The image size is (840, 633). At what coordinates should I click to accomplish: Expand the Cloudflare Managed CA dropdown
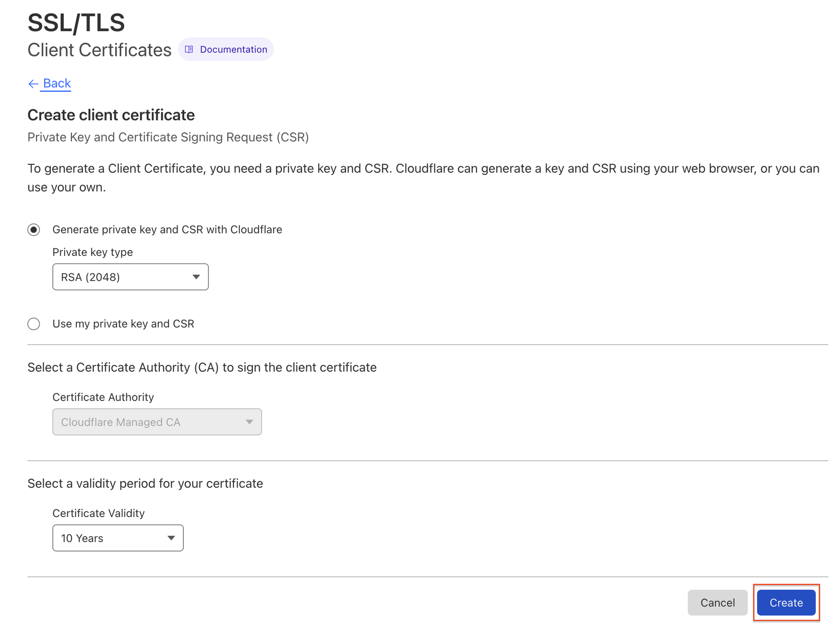click(x=157, y=422)
